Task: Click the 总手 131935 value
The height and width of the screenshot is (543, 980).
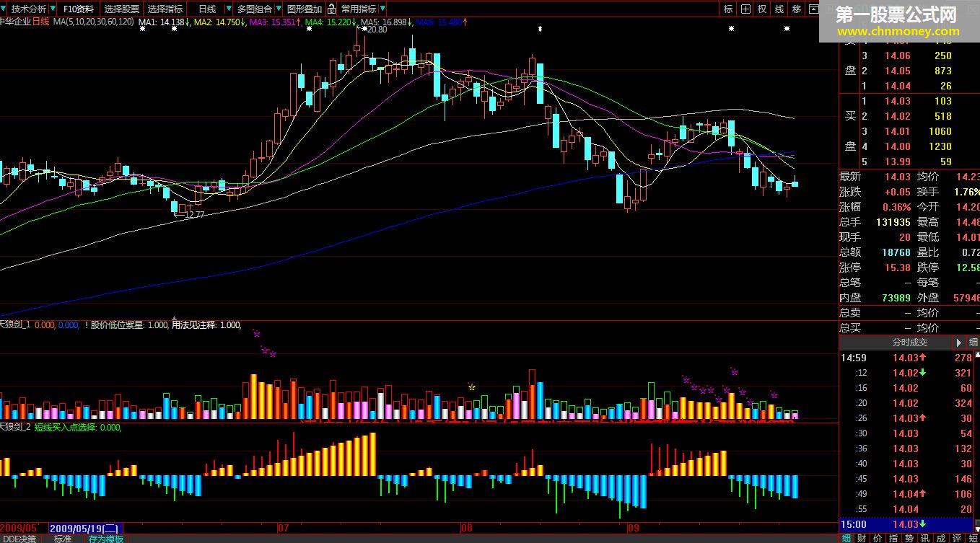Action: pyautogui.click(x=893, y=222)
